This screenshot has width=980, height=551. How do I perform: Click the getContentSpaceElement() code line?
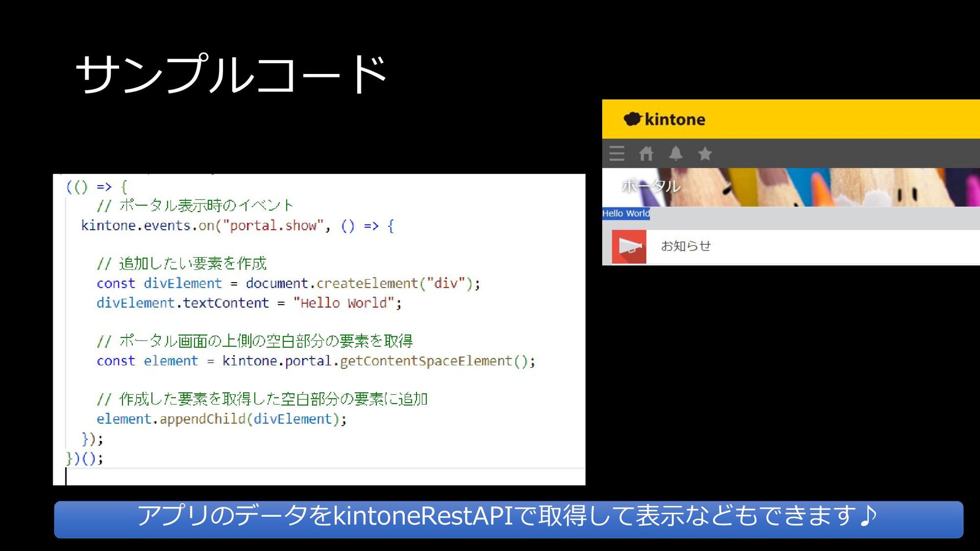[x=316, y=361]
